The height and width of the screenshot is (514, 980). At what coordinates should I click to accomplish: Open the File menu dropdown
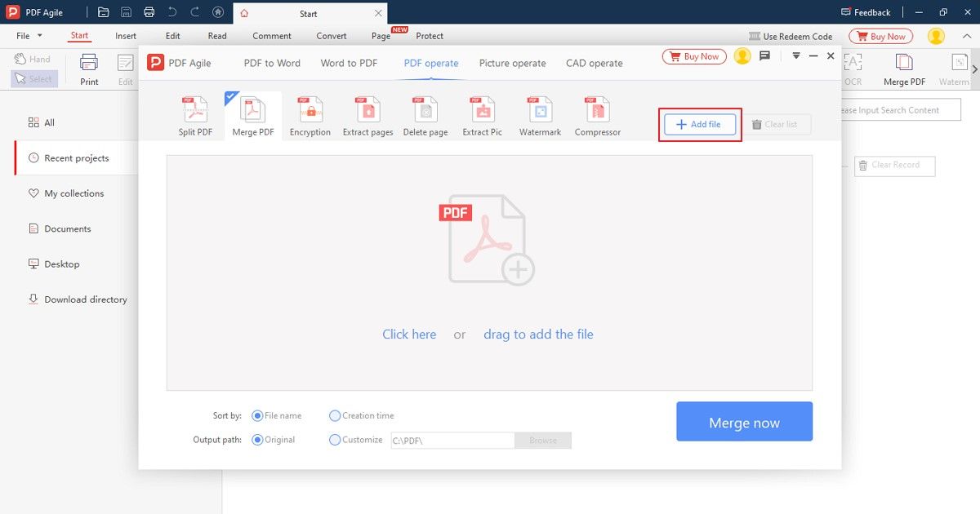pyautogui.click(x=29, y=36)
